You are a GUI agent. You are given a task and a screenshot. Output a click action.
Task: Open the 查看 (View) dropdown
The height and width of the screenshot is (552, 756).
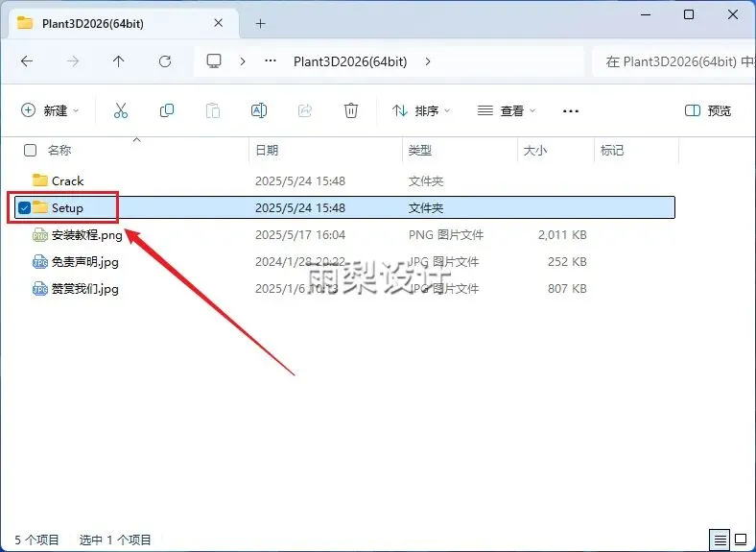[x=507, y=110]
